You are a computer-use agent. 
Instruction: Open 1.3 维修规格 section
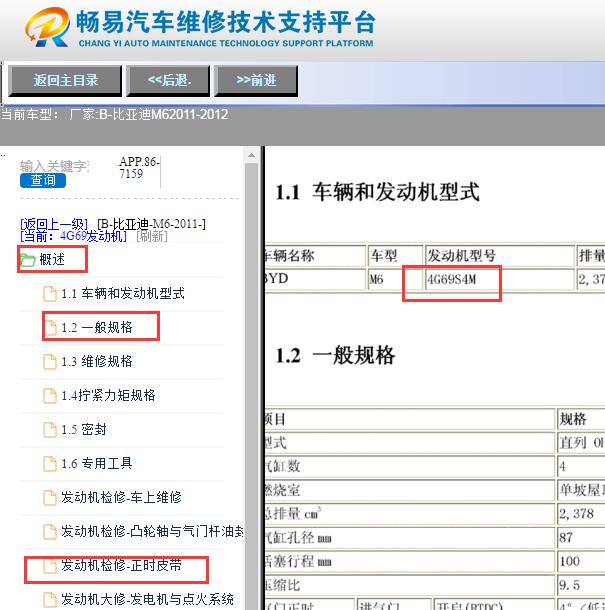pos(96,361)
